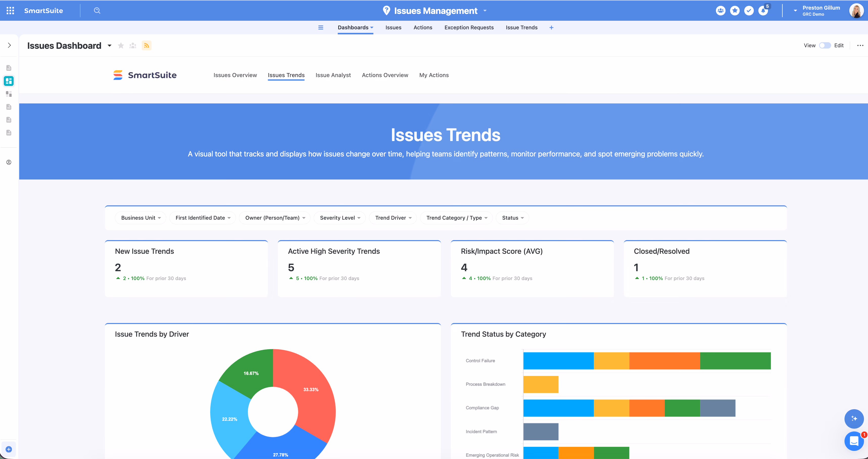Open First Identified Date filter dropdown
Viewport: 868px width, 459px height.
coord(203,218)
